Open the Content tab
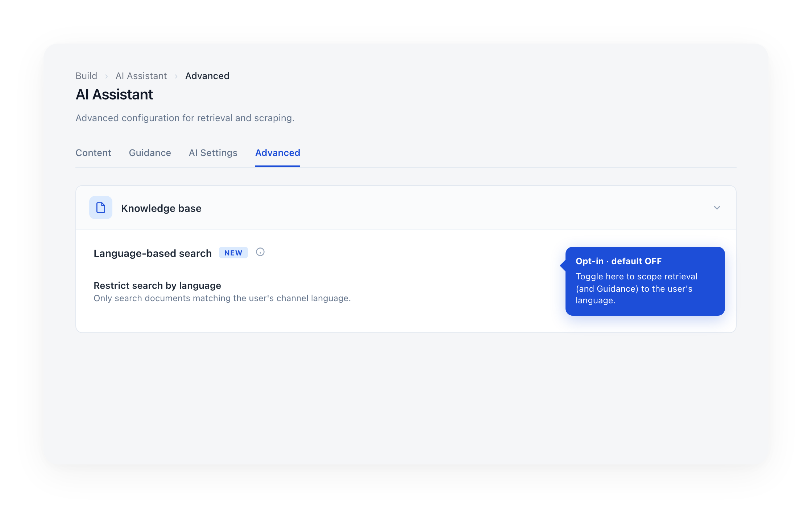The image size is (812, 508). pyautogui.click(x=93, y=153)
